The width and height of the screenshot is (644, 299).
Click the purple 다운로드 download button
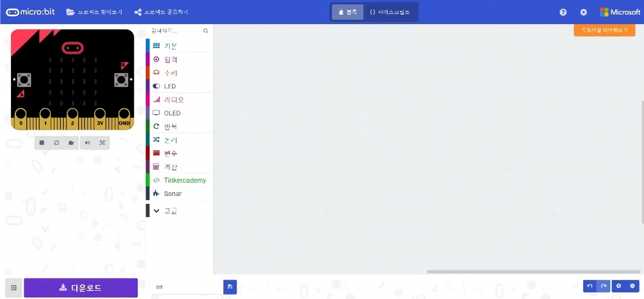tap(80, 288)
